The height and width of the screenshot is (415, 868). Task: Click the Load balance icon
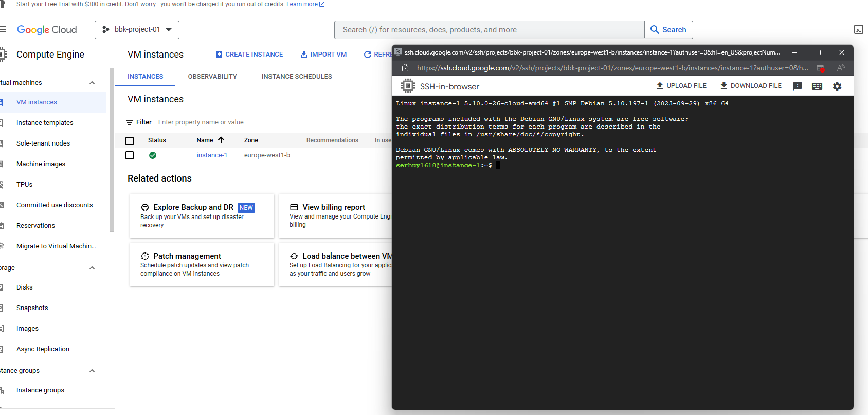(x=294, y=256)
